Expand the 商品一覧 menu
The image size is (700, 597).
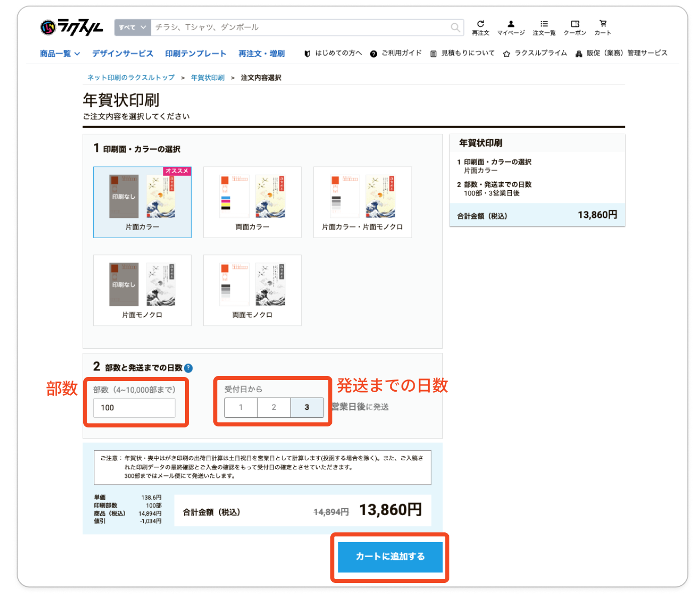point(60,53)
